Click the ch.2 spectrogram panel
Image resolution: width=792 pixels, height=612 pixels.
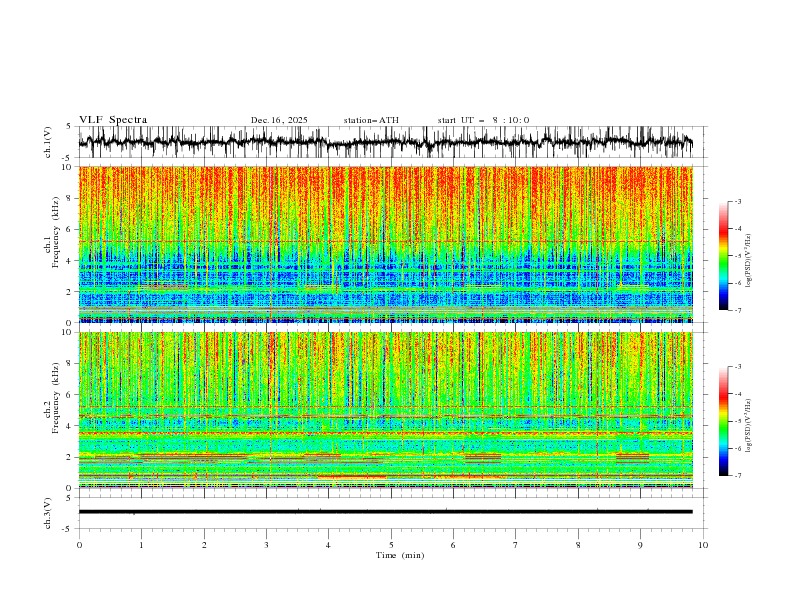[386, 410]
